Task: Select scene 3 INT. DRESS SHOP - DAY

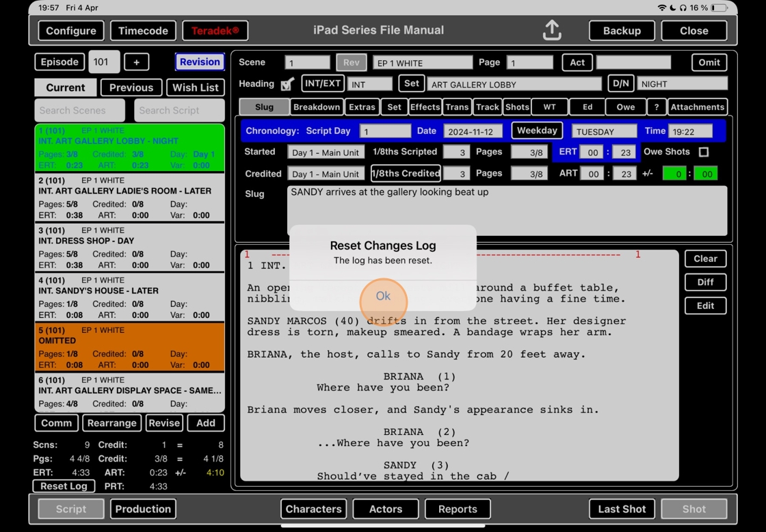Action: coord(129,248)
